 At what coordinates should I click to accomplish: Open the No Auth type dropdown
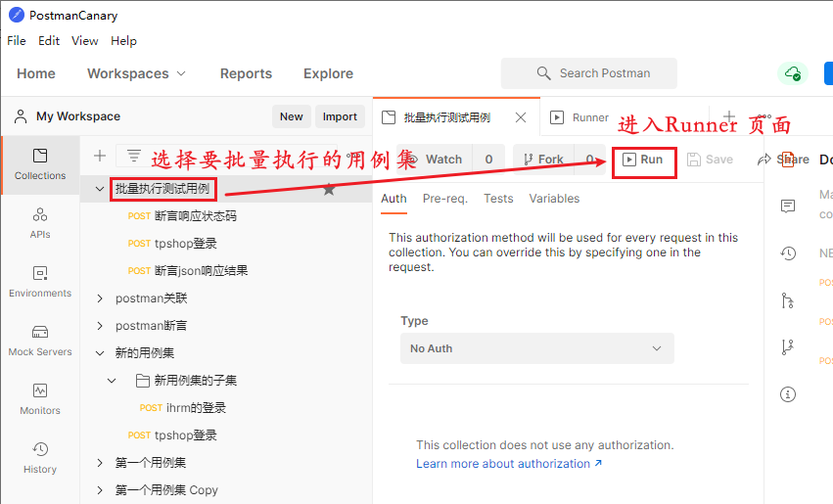point(537,348)
